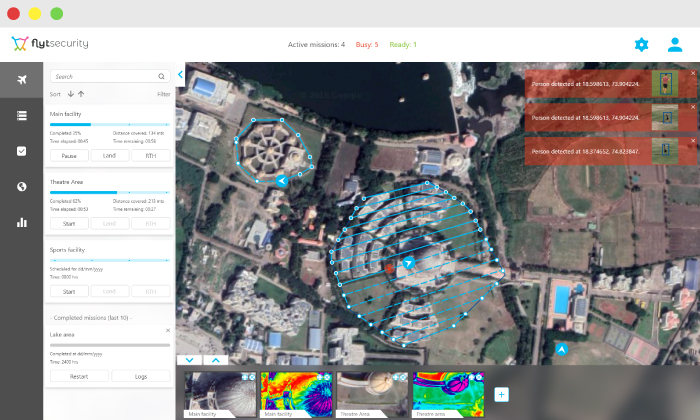Sort missions ascending with up arrow
Viewport: 700px width, 420px height.
point(81,94)
